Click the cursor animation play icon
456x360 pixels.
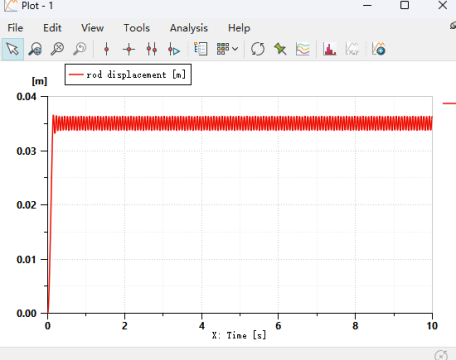[174, 49]
